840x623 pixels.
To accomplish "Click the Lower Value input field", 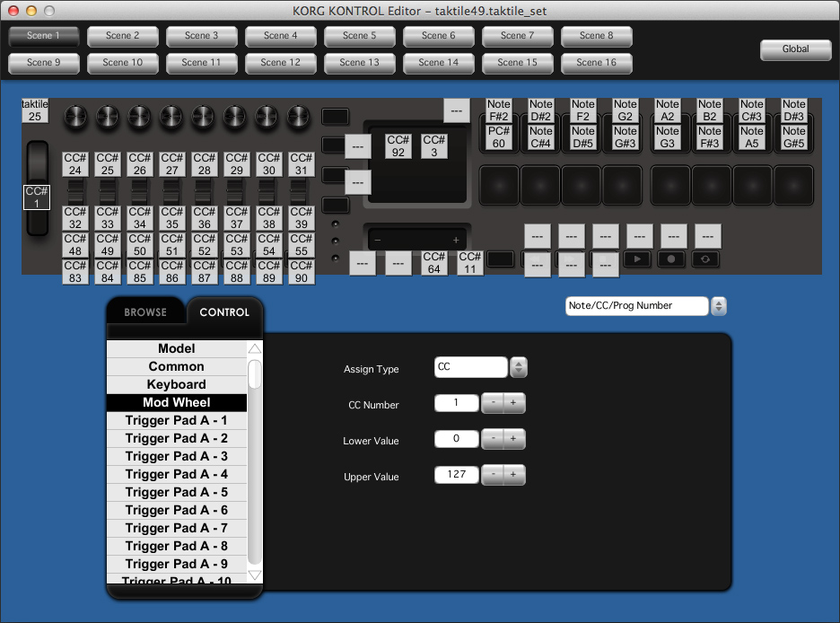I will [457, 439].
